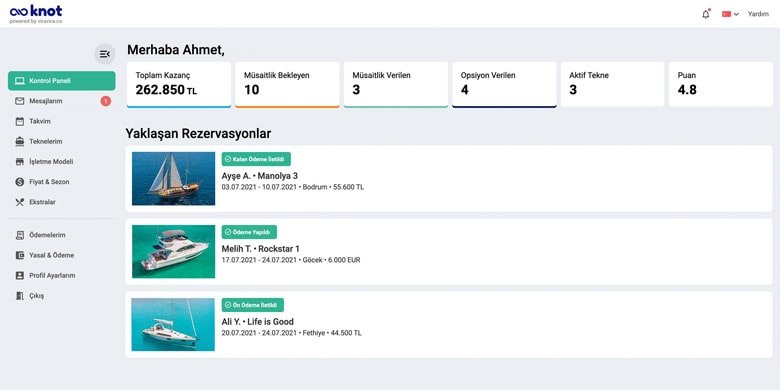Click the Rockstar 1 yacht thumbnail
780x390 pixels.
pos(174,252)
